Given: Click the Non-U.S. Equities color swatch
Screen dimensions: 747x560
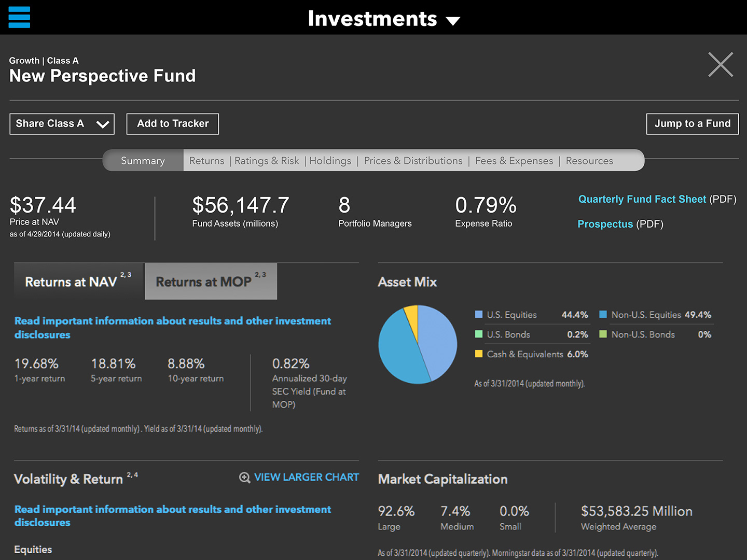Looking at the screenshot, I should [603, 314].
